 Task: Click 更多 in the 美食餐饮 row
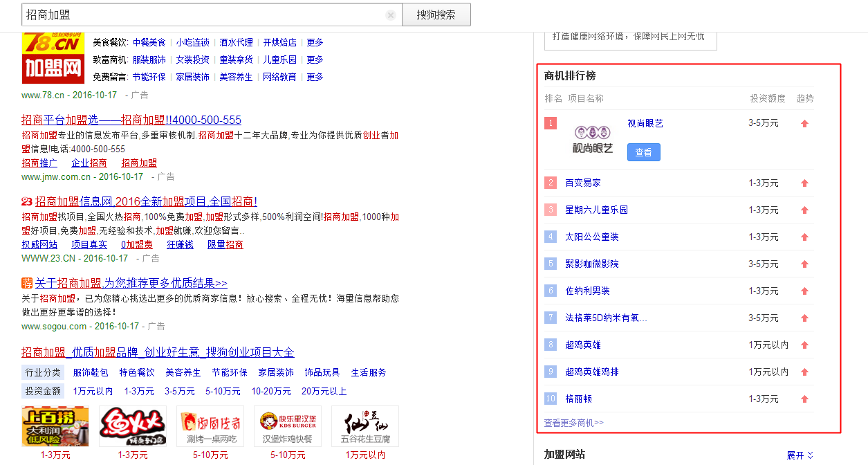[315, 42]
